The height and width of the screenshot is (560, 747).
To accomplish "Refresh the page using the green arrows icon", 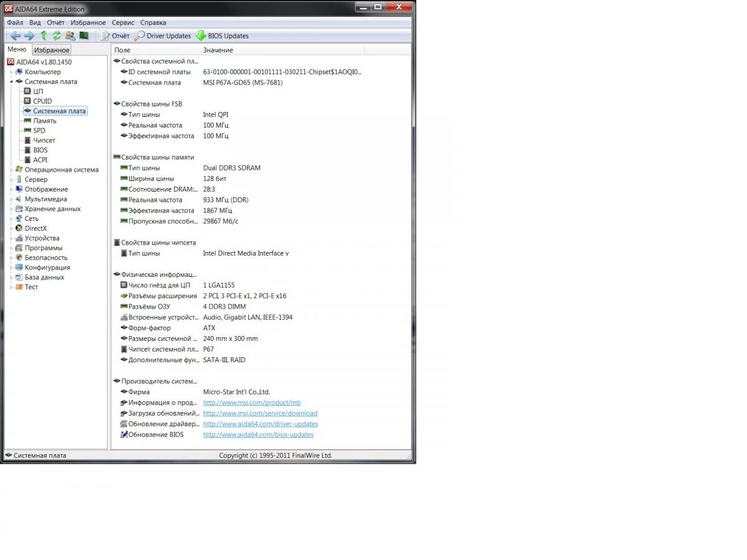I will (x=57, y=35).
